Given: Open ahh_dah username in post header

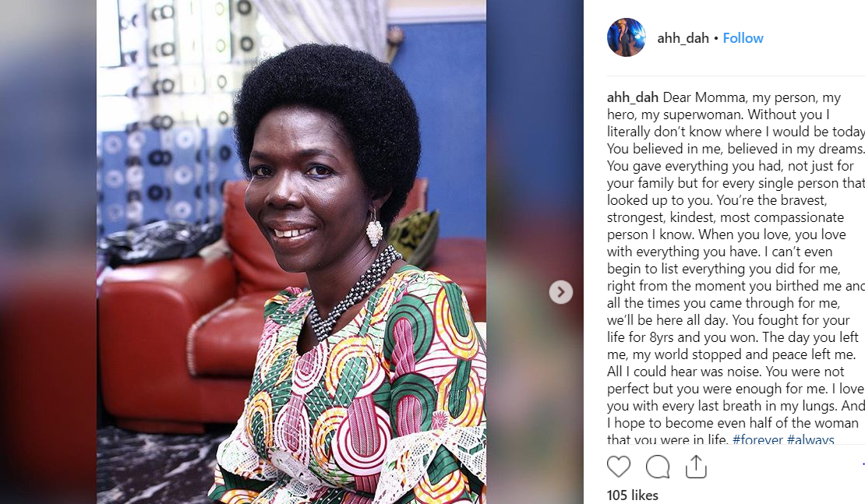Looking at the screenshot, I should pos(683,38).
